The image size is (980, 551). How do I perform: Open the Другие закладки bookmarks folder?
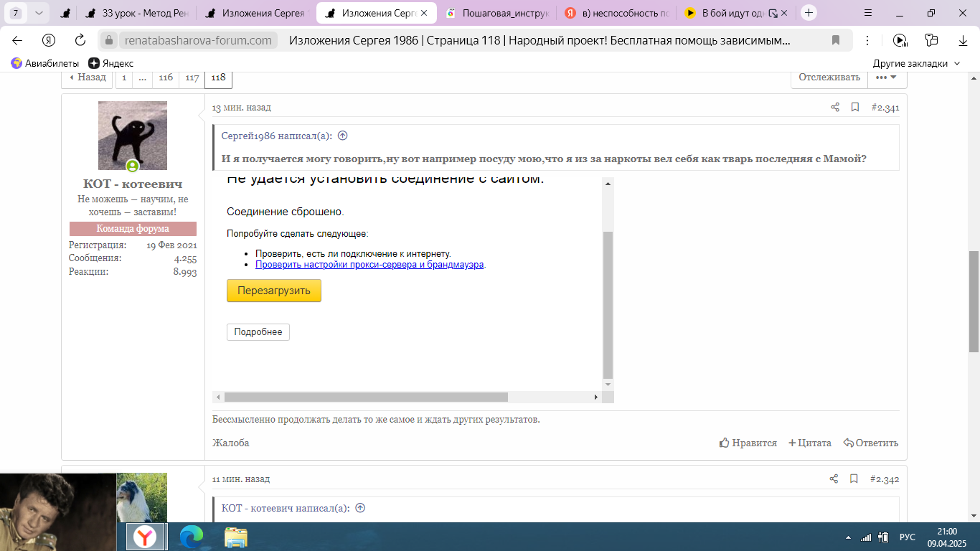pyautogui.click(x=916, y=63)
